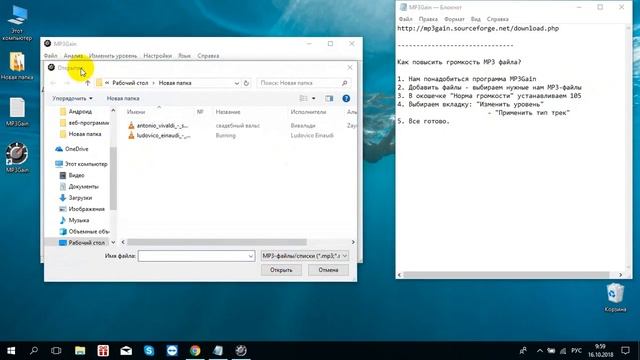The image size is (640, 360).
Task: Click the Открыть button
Action: [281, 270]
